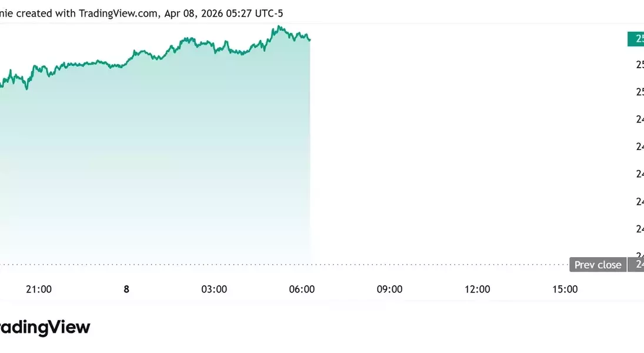Click the 12:00 time axis label
The width and height of the screenshot is (644, 353).
[x=477, y=289]
